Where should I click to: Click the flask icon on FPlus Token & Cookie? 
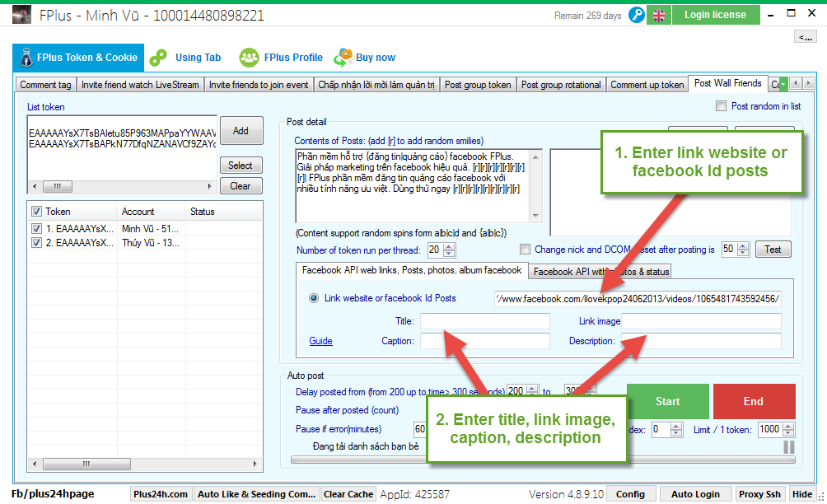(26, 58)
